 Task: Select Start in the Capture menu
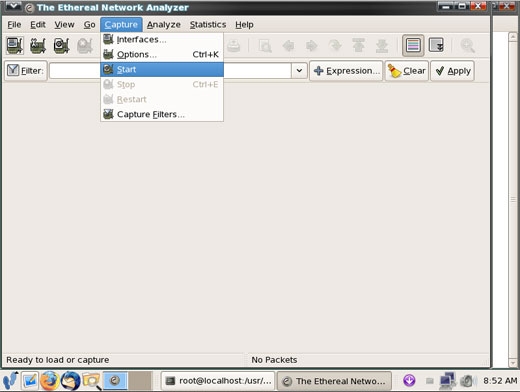162,69
